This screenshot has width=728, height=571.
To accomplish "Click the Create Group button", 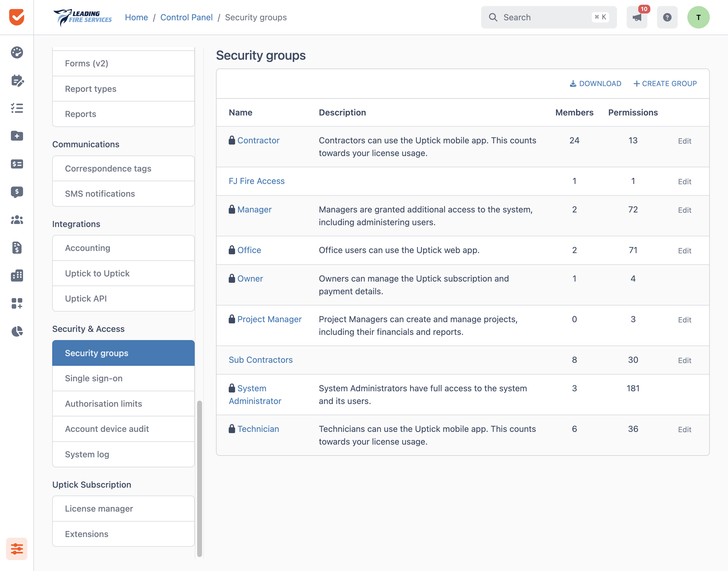I will 665,84.
